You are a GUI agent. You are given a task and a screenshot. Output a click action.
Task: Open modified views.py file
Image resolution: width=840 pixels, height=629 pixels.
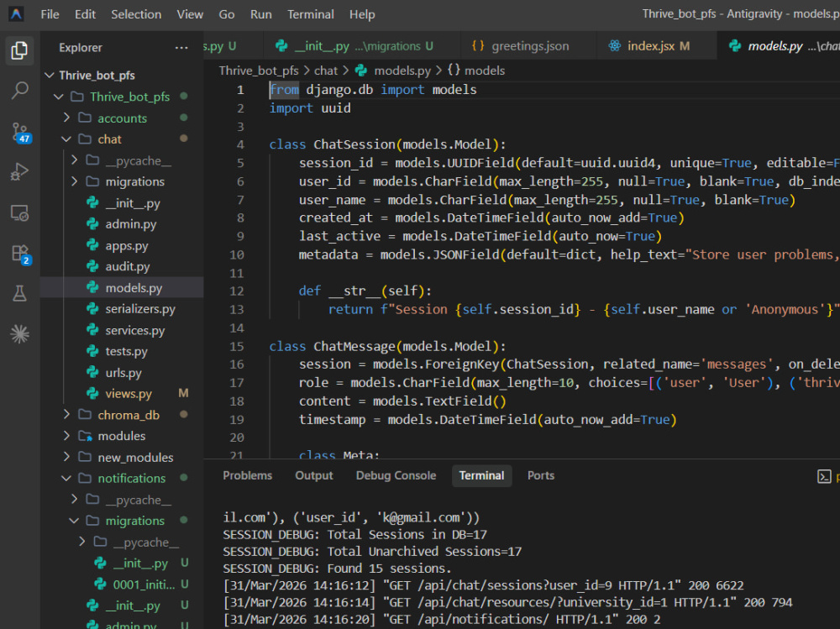(x=122, y=393)
